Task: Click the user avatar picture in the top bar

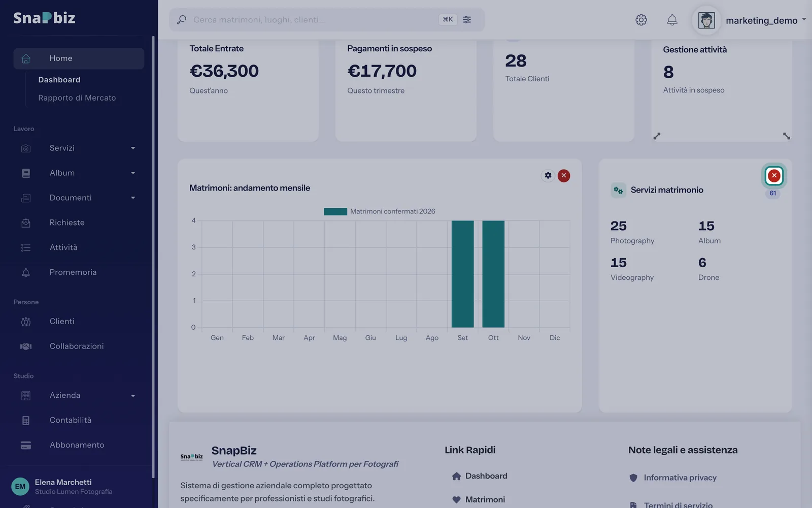Action: pyautogui.click(x=706, y=20)
